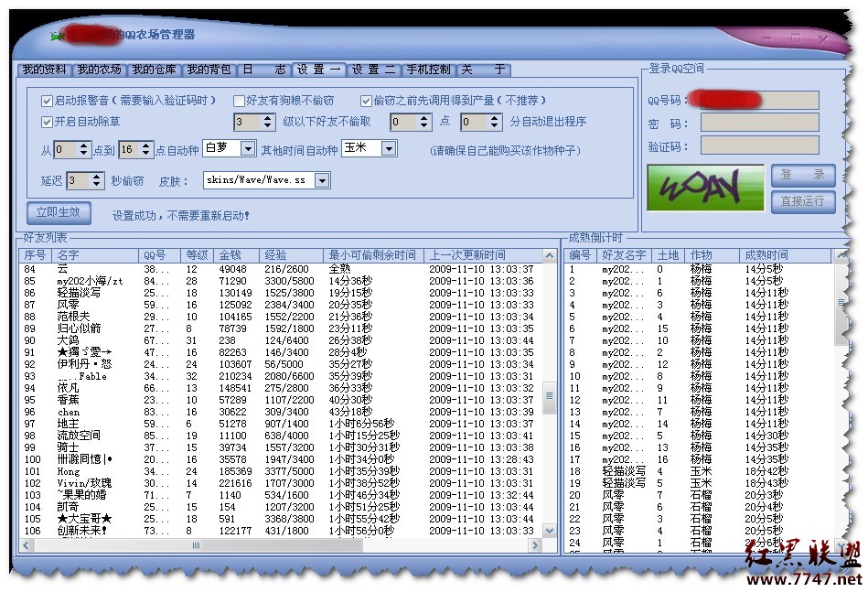Enable 好友有狗粮不偷窃 checkbox
Screen dimensions: 868x592
(x=239, y=101)
